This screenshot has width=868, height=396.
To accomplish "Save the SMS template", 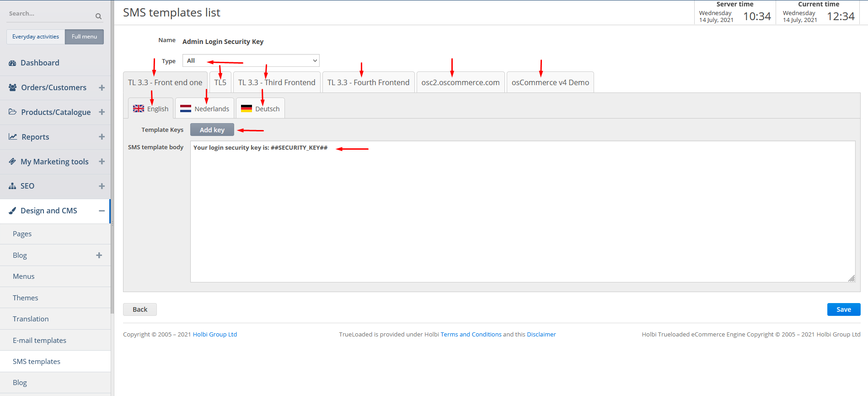I will click(x=843, y=309).
